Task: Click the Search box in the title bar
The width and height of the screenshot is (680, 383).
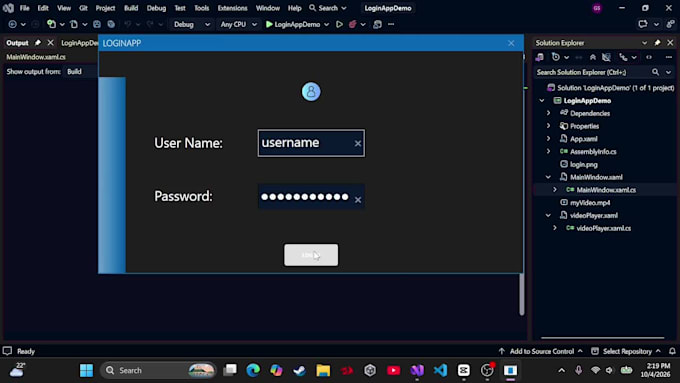Action: pyautogui.click(x=328, y=8)
